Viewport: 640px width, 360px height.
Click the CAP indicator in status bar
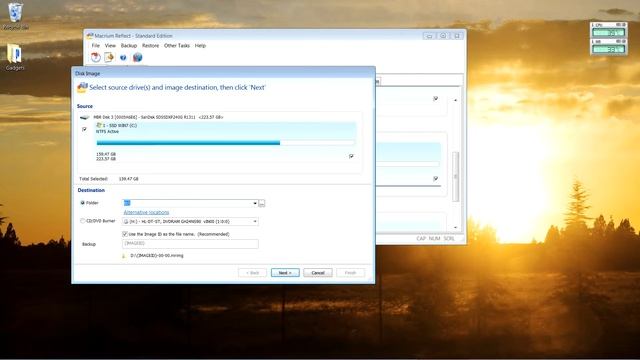pos(421,238)
